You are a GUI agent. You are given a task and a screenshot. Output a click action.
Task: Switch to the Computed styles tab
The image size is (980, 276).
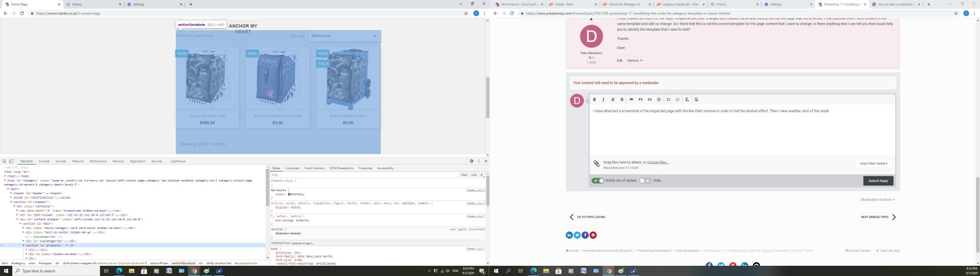[292, 168]
